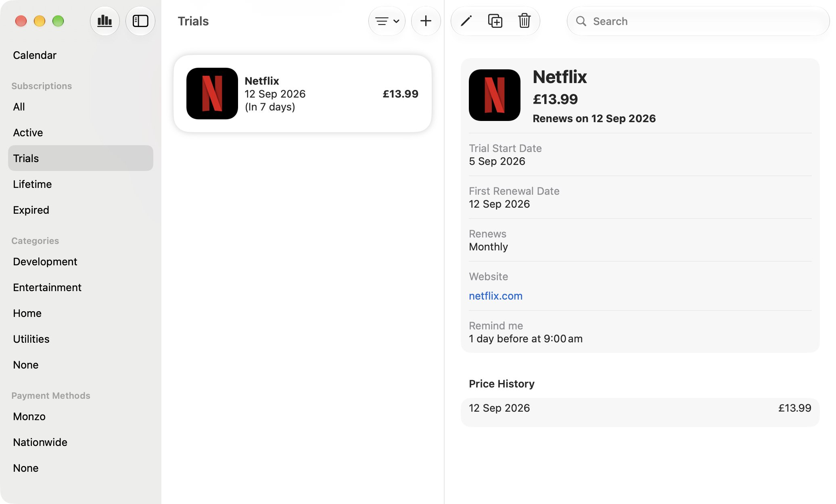Delete subscription using trash icon

(524, 21)
